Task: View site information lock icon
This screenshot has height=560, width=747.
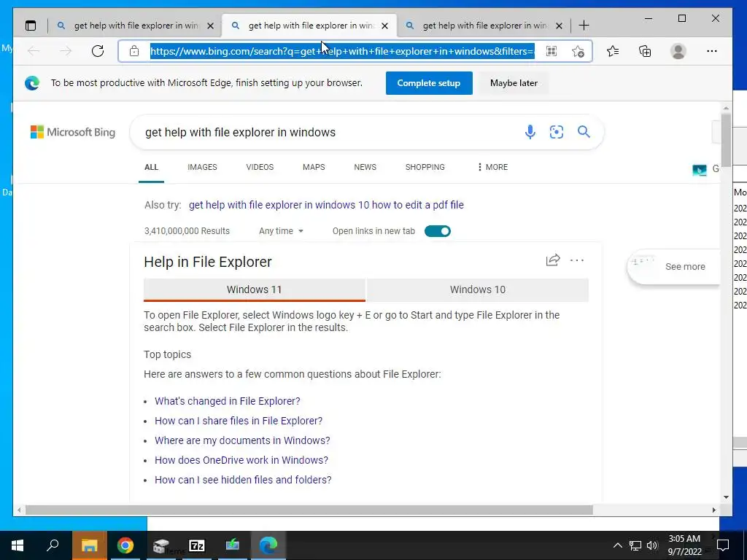Action: pyautogui.click(x=134, y=51)
